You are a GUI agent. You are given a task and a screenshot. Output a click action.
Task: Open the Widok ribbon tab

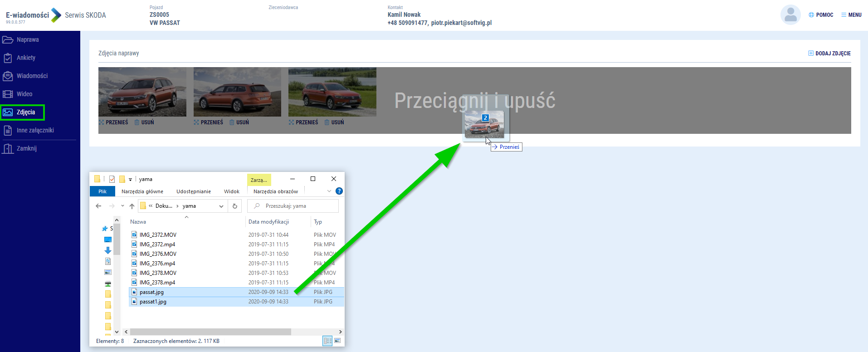[231, 191]
